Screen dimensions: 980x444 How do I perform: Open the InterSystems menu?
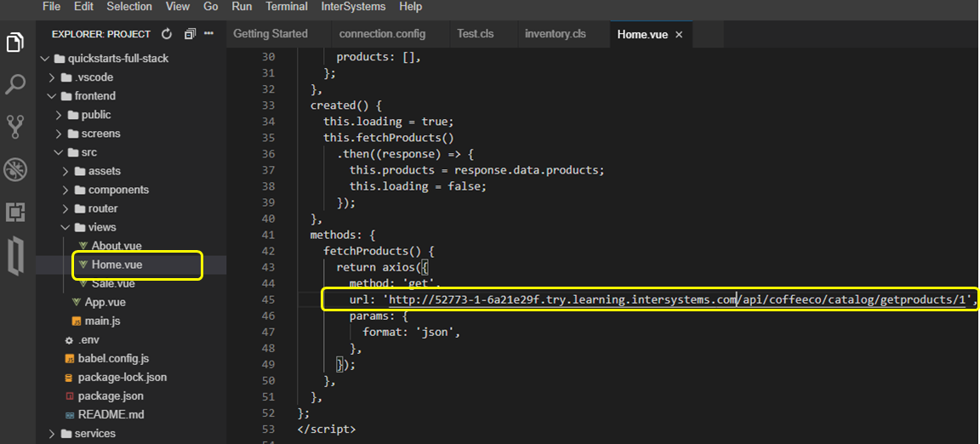[353, 7]
